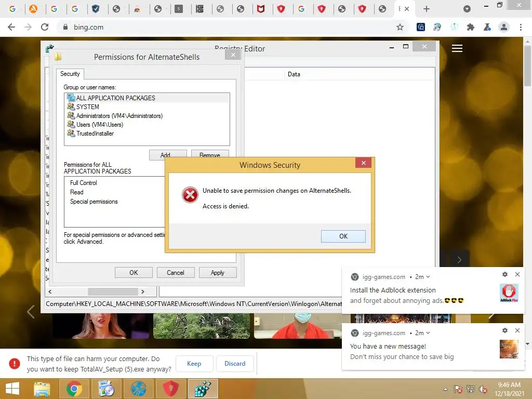Select SYSTEM in group list
The height and width of the screenshot is (399, 532).
pyautogui.click(x=147, y=107)
